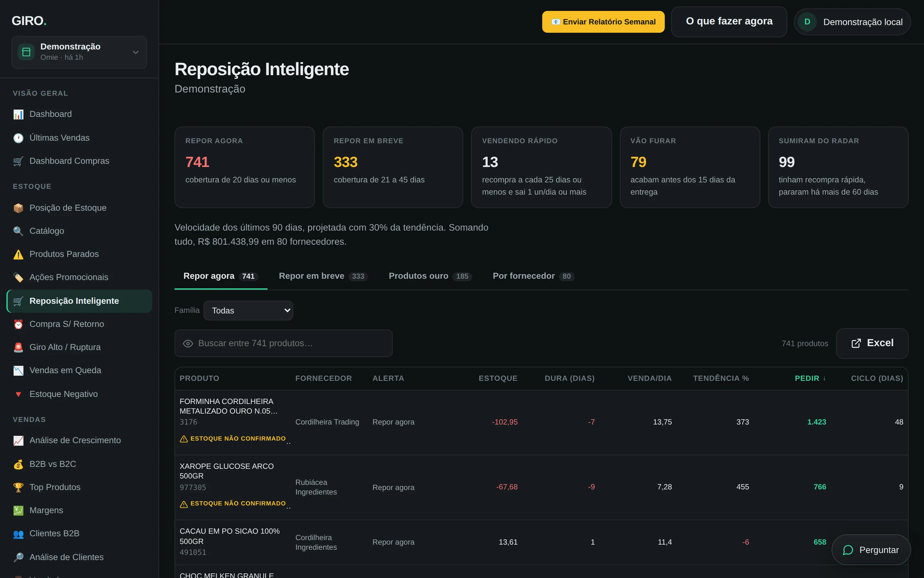This screenshot has height=578, width=924.
Task: Switch to Repor em breve tab
Action: [323, 276]
